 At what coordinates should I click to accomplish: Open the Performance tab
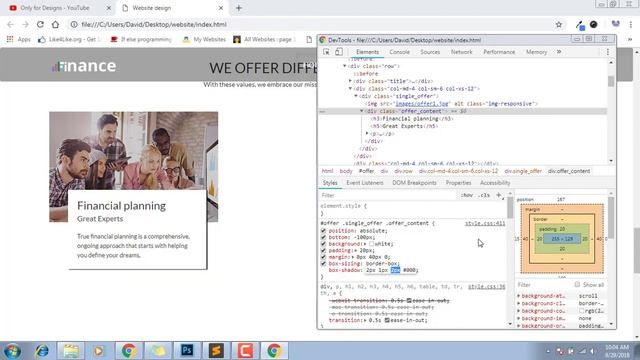pos(499,52)
